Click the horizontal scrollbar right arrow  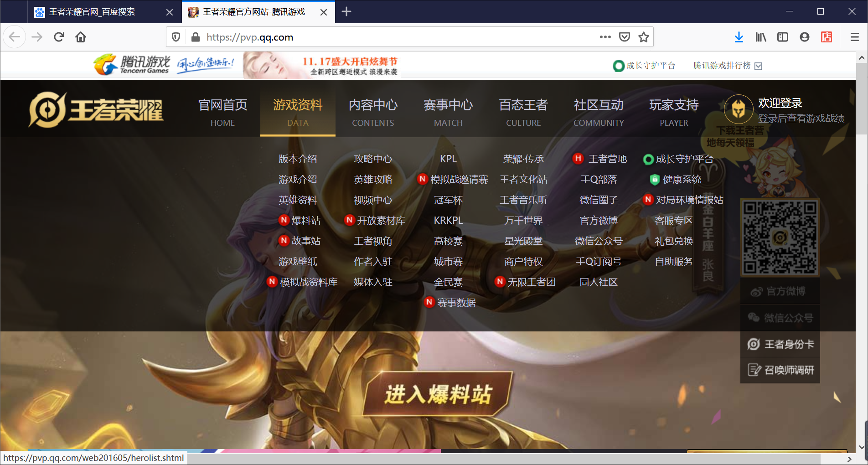[849, 459]
